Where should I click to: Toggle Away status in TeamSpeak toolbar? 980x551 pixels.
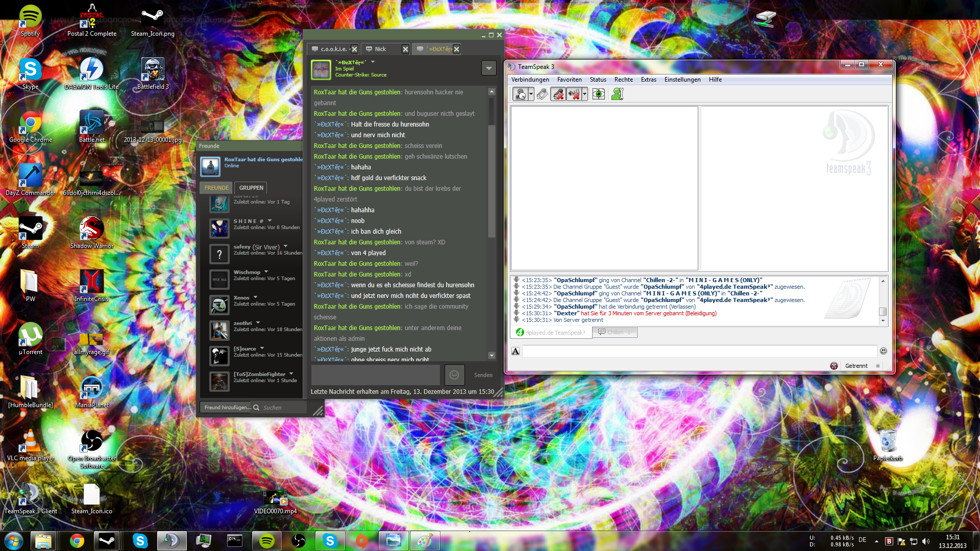click(x=520, y=94)
